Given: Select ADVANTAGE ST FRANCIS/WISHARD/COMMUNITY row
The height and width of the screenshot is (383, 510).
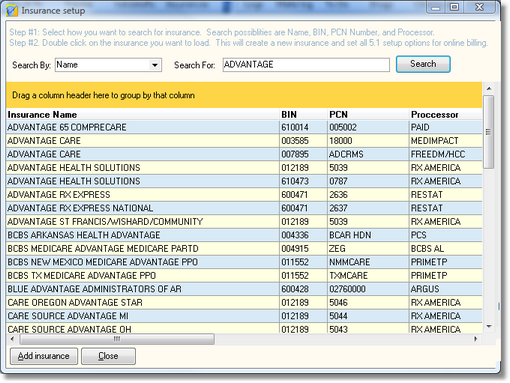Looking at the screenshot, I should pyautogui.click(x=244, y=222).
